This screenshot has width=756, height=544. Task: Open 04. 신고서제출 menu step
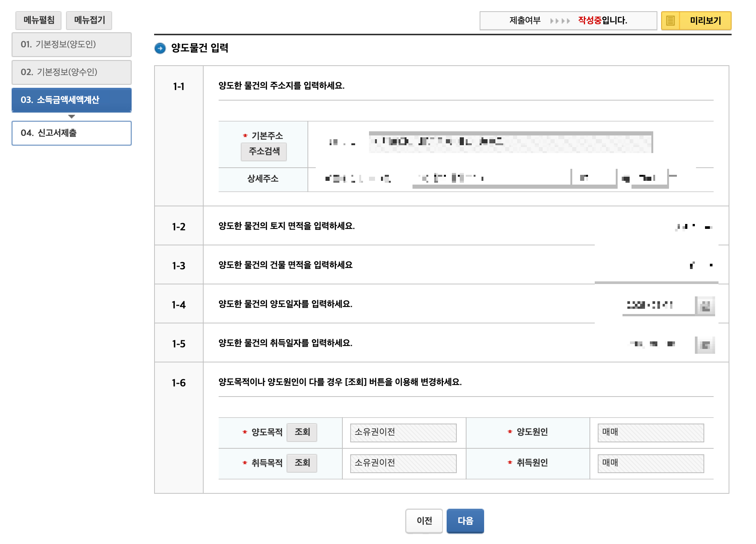pyautogui.click(x=72, y=133)
